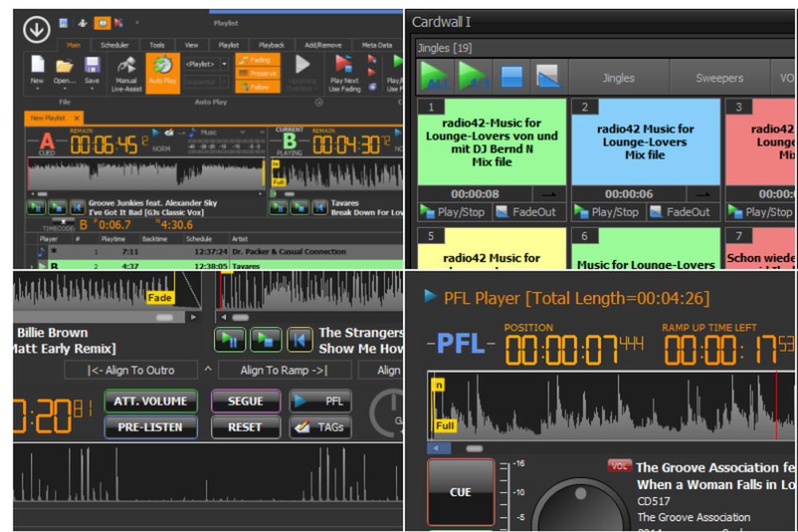This screenshot has width=798, height=532.
Task: Toggle the Follow option
Action: pyautogui.click(x=258, y=87)
